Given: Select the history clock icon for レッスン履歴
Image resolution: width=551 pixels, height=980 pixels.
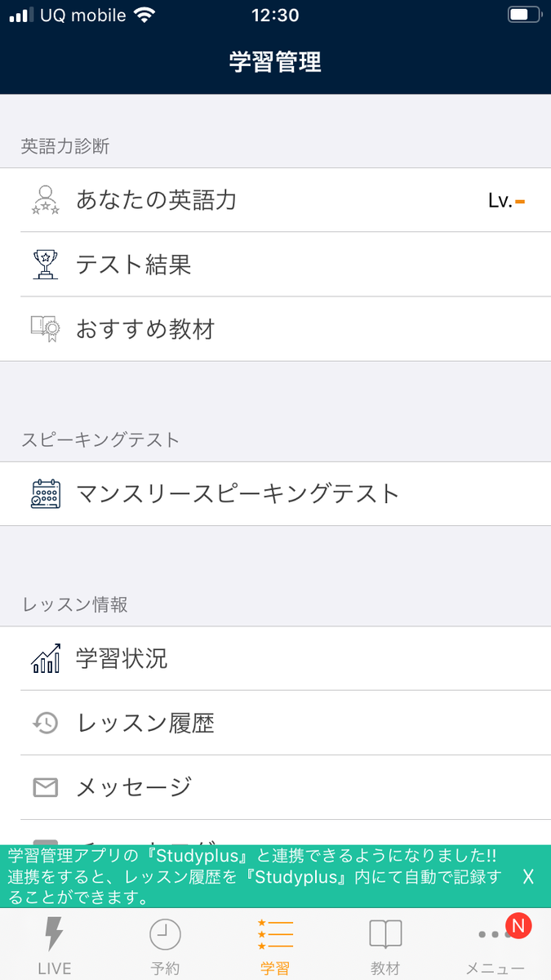Looking at the screenshot, I should [x=47, y=723].
